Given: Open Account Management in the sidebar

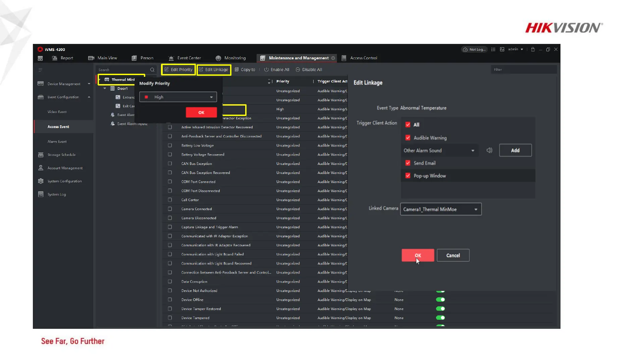Looking at the screenshot, I should [65, 168].
